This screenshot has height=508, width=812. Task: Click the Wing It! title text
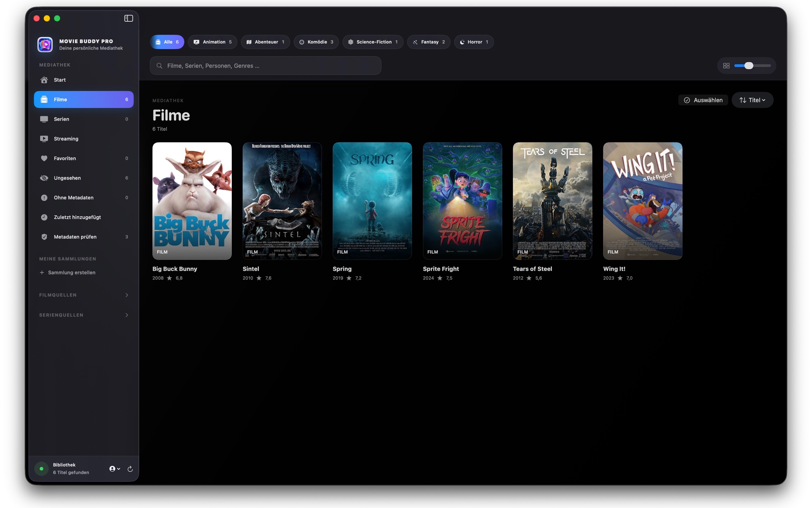[614, 269]
